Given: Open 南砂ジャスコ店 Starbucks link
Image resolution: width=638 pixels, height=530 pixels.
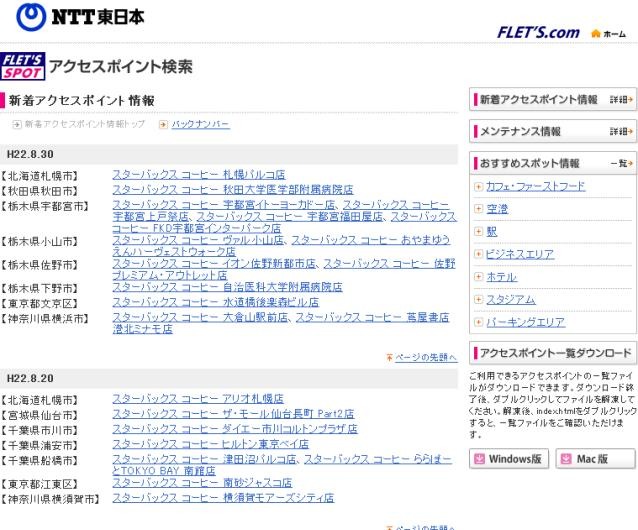Looking at the screenshot, I should 202,483.
